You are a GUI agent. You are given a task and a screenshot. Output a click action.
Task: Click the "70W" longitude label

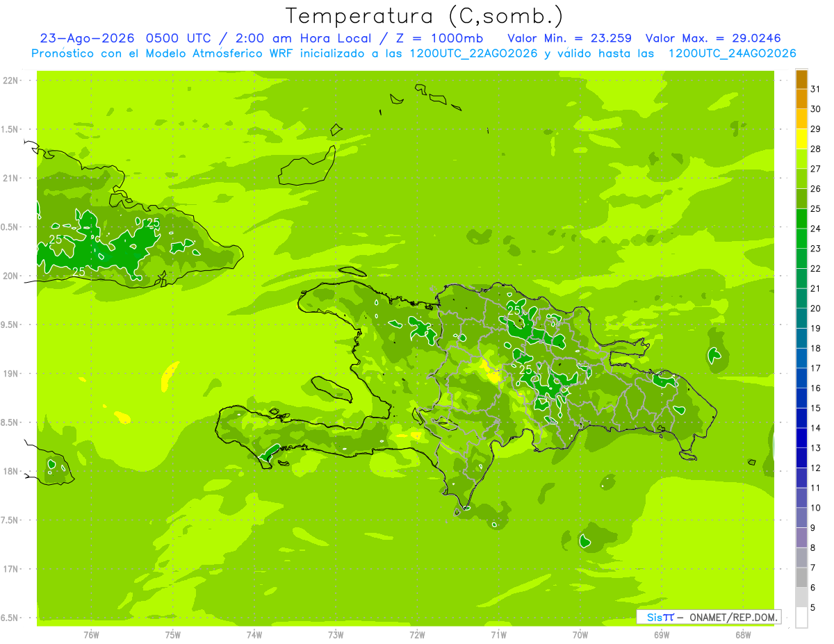580,634
